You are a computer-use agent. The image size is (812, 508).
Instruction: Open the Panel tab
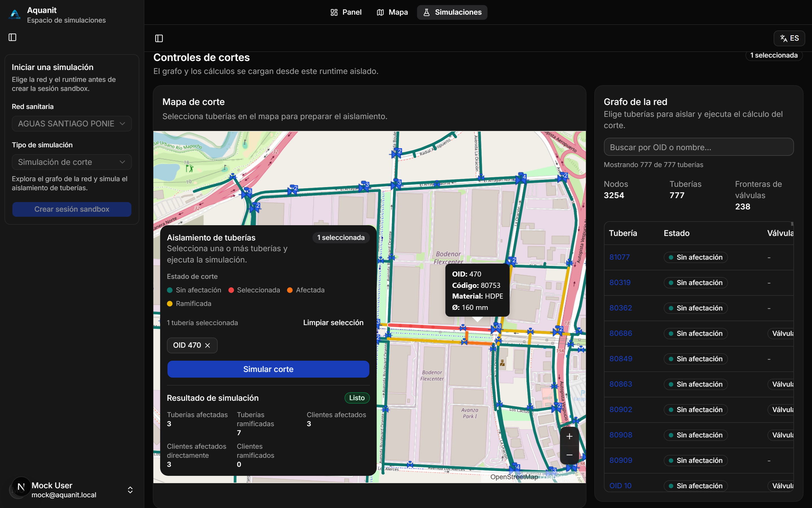[x=346, y=12]
